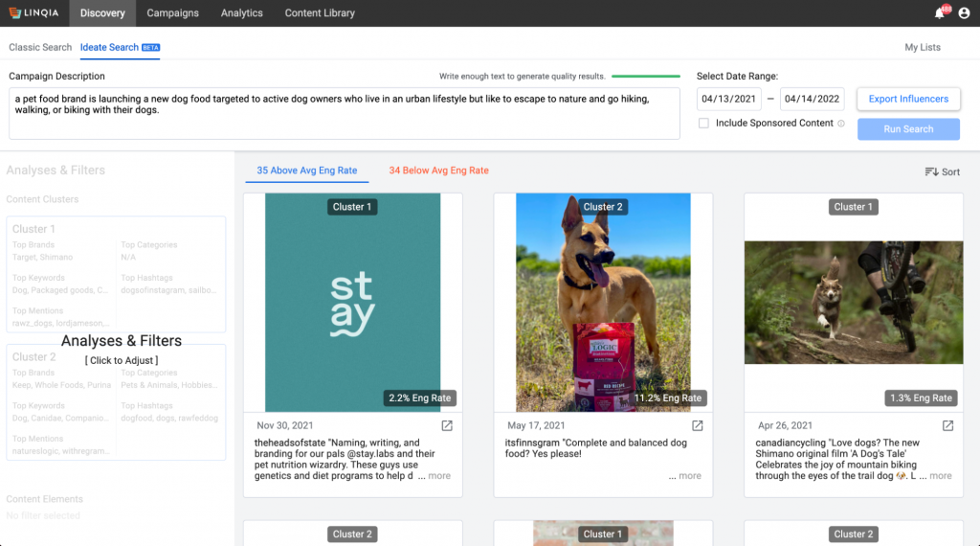Click the Campaign Description label
Image resolution: width=980 pixels, height=546 pixels.
pyautogui.click(x=56, y=77)
